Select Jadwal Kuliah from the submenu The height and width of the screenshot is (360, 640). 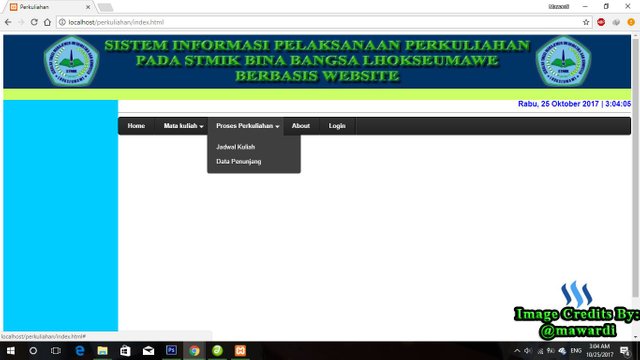236,147
